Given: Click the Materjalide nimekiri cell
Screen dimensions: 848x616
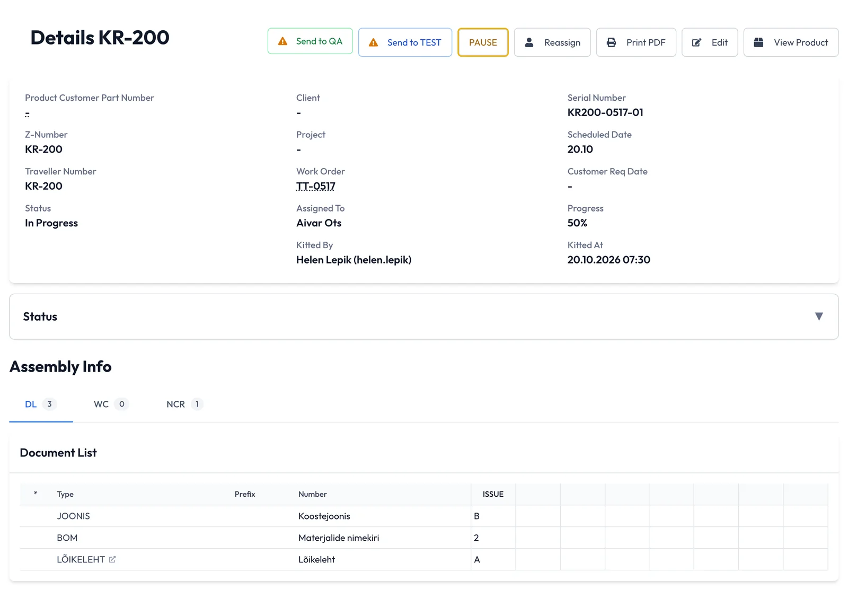Looking at the screenshot, I should point(339,538).
